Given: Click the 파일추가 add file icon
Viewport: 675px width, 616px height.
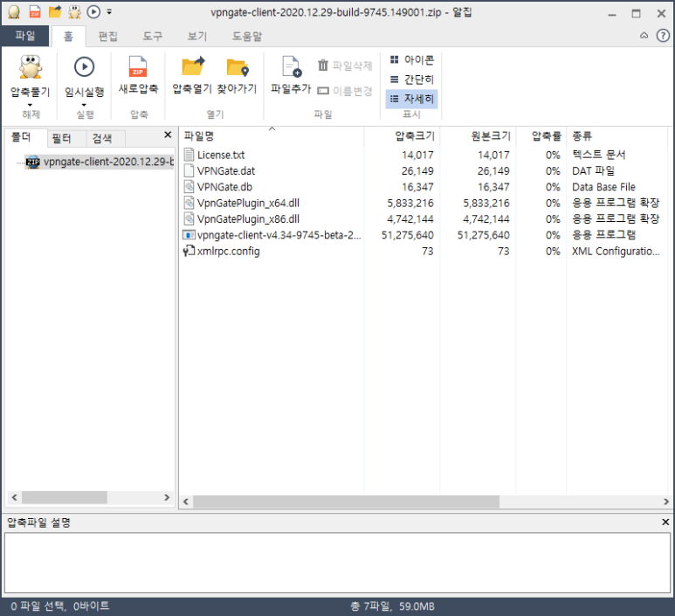Looking at the screenshot, I should tap(291, 66).
